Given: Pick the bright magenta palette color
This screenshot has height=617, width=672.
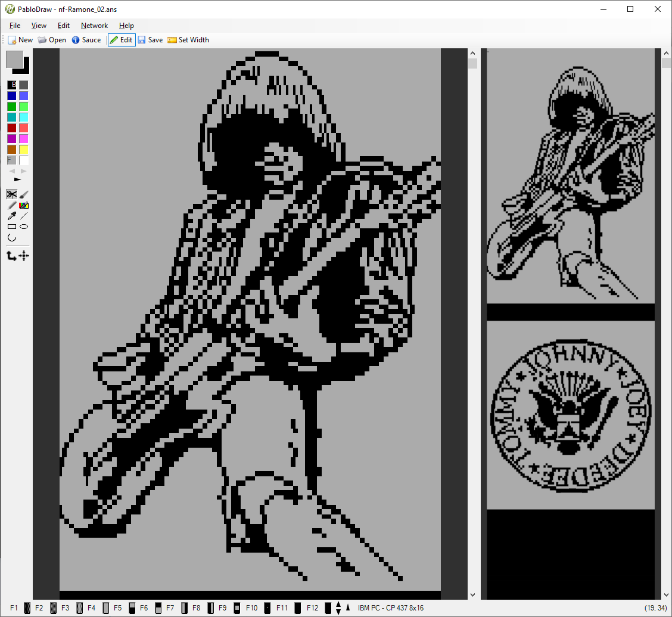Looking at the screenshot, I should coord(24,138).
